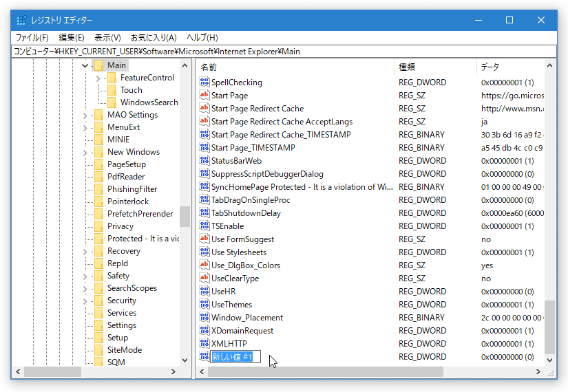Click the icon of the new value #1 entry
This screenshot has width=568, height=392.
point(204,356)
